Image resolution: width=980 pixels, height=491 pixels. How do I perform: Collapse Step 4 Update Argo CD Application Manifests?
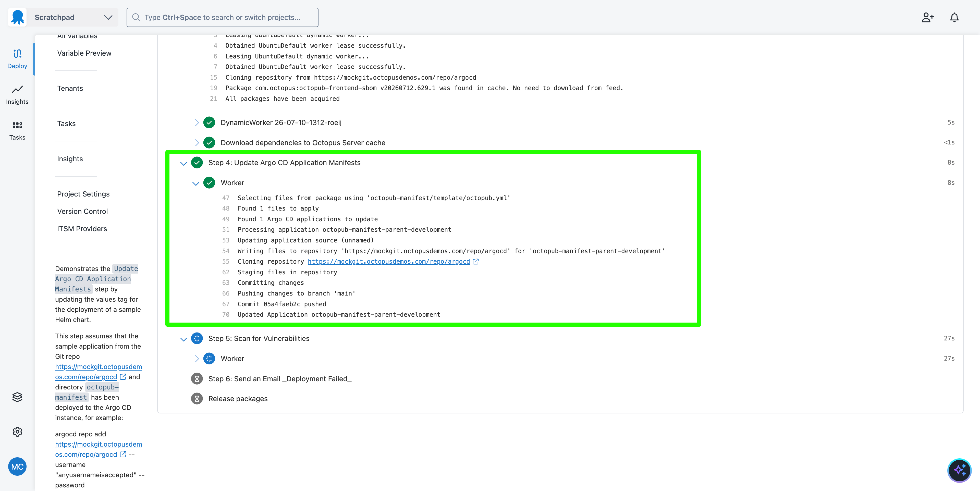pyautogui.click(x=183, y=163)
